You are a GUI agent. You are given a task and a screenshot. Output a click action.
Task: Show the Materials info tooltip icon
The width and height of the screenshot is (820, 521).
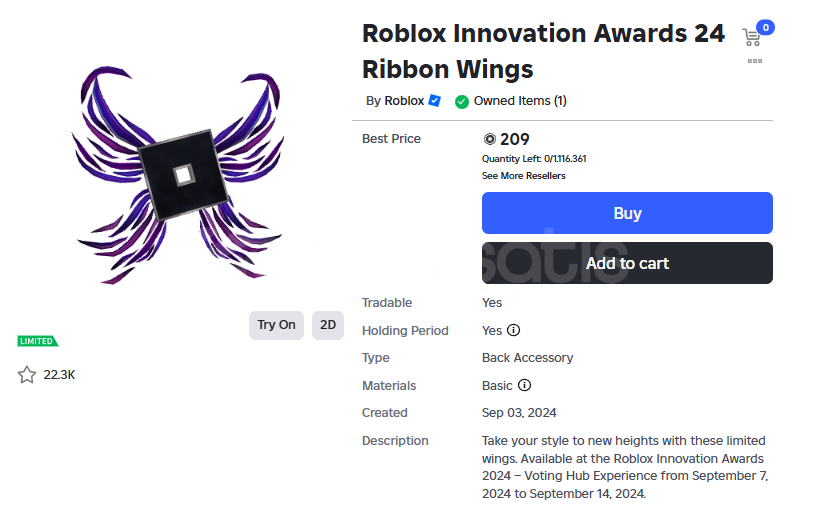pos(525,386)
